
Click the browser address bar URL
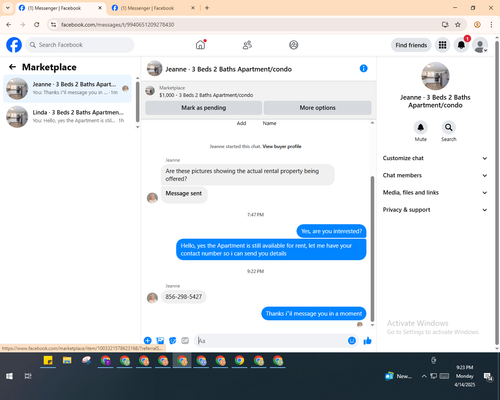(x=117, y=24)
